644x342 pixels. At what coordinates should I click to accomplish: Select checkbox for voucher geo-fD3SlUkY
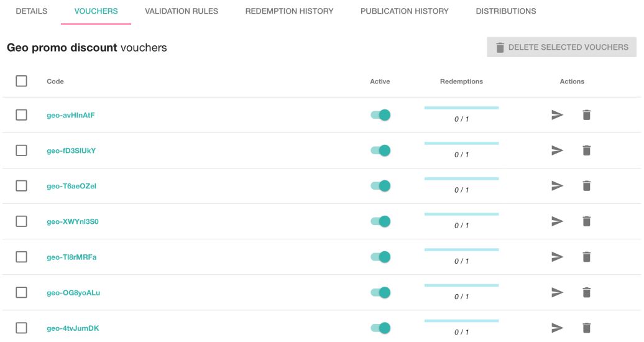[22, 150]
